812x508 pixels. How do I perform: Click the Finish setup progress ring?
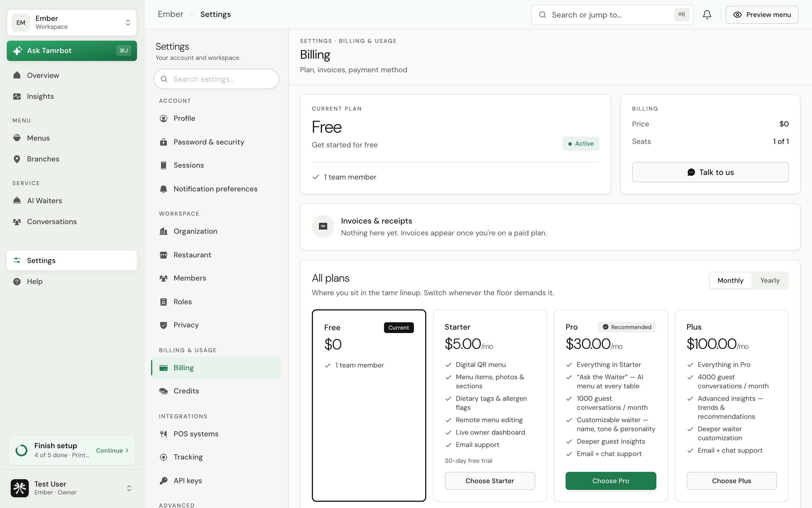pos(21,450)
